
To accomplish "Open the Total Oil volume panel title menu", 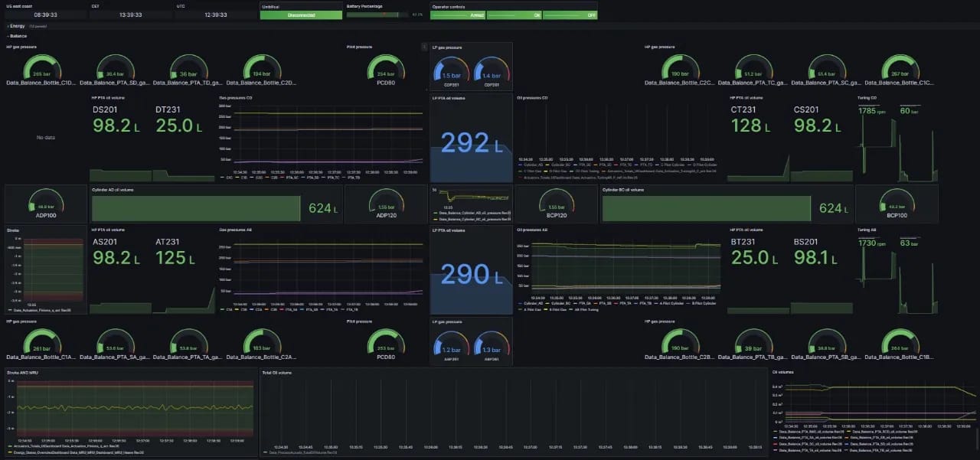I will coord(276,373).
